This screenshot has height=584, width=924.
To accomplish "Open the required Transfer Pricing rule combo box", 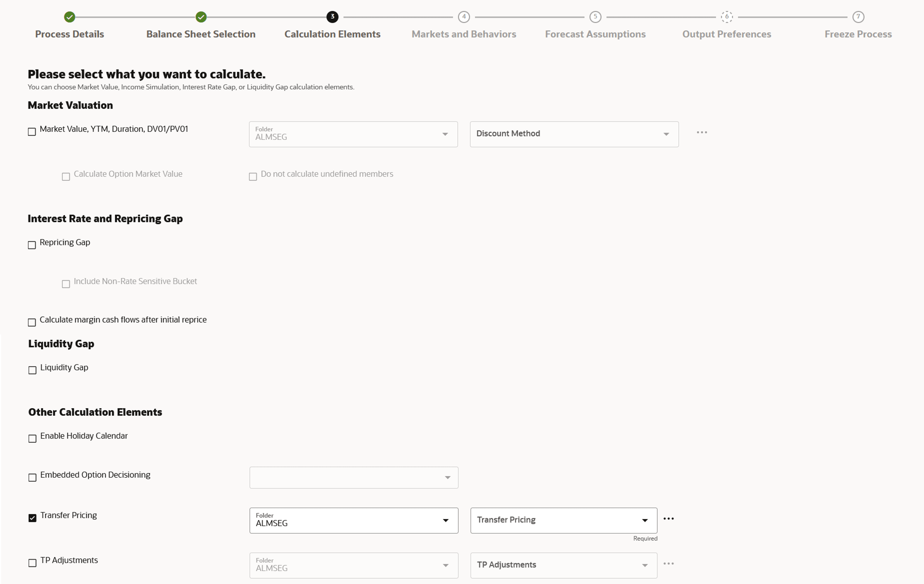I will (x=563, y=520).
